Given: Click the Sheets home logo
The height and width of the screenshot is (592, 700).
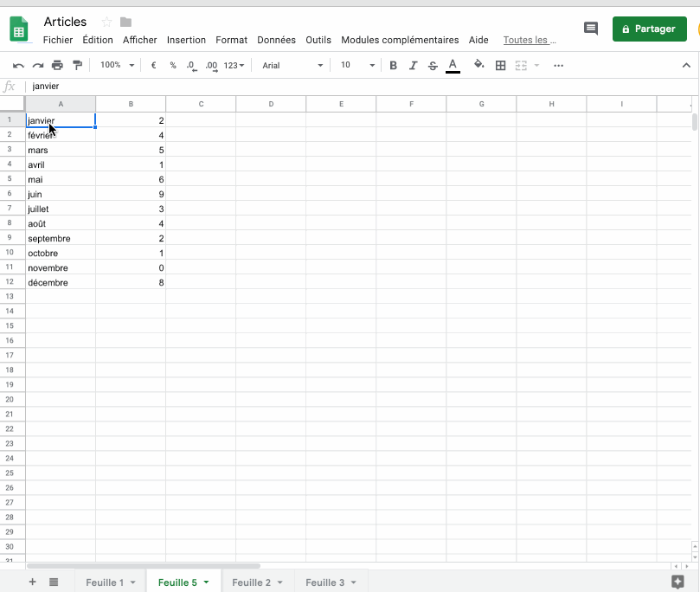Looking at the screenshot, I should [19, 29].
